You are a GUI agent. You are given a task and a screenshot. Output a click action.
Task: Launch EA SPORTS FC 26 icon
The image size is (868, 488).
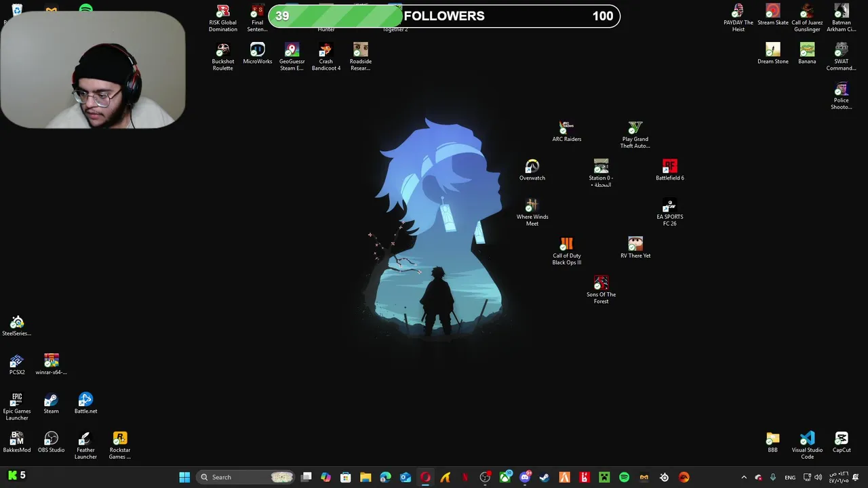point(669,213)
